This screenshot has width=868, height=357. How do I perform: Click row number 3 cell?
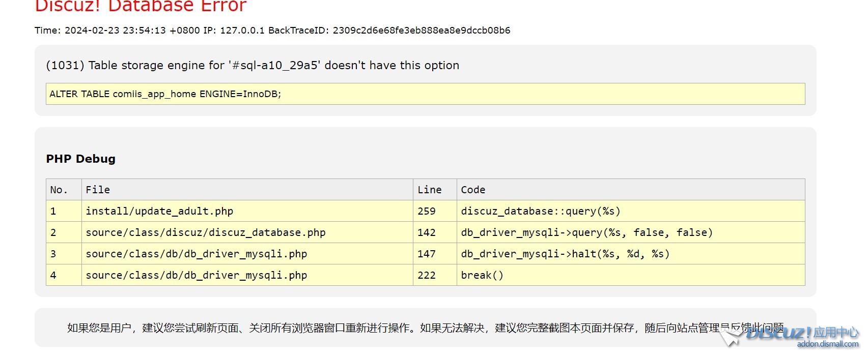[x=64, y=254]
